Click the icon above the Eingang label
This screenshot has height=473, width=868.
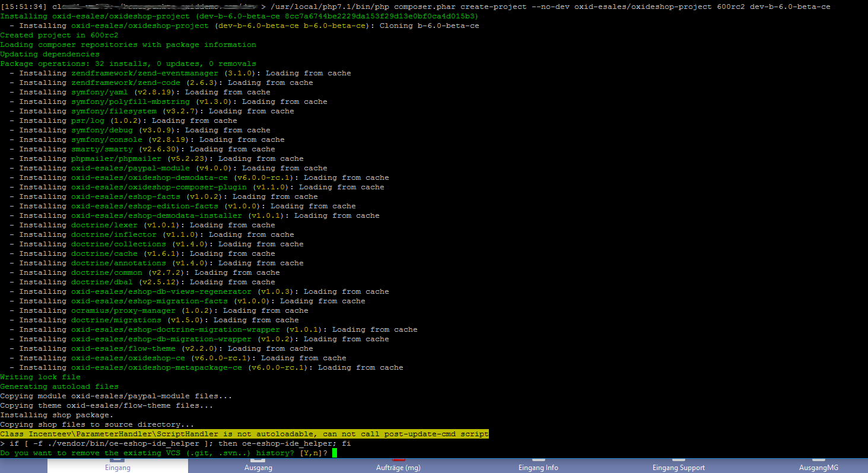(117, 459)
